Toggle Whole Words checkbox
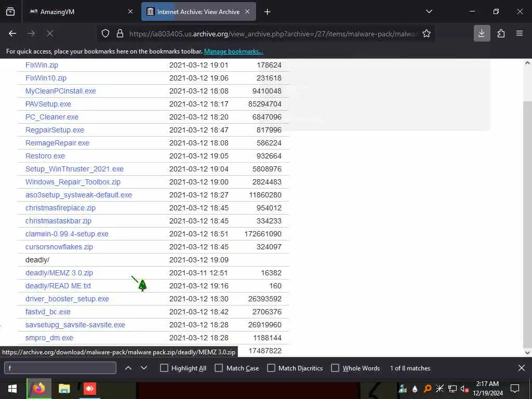Screen dimensions: 532x399 point(335,368)
